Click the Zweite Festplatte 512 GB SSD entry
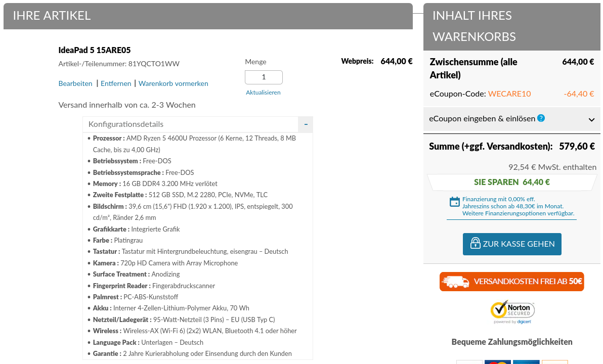The image size is (603, 364). (180, 195)
